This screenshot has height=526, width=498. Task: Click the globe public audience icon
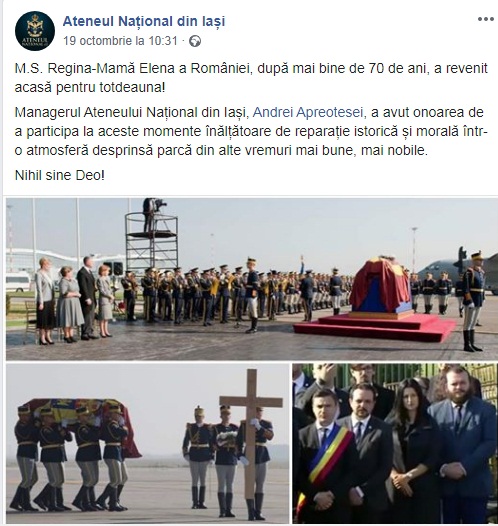tap(195, 41)
